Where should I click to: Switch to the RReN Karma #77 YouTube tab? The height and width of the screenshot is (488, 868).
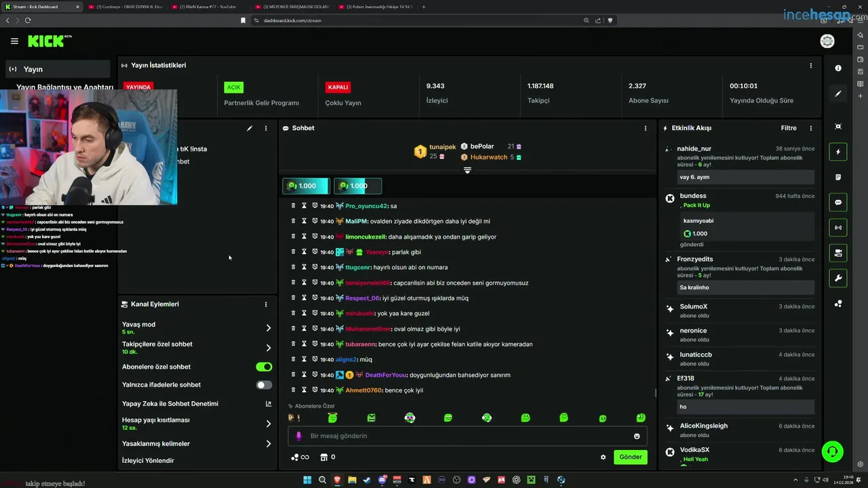208,7
